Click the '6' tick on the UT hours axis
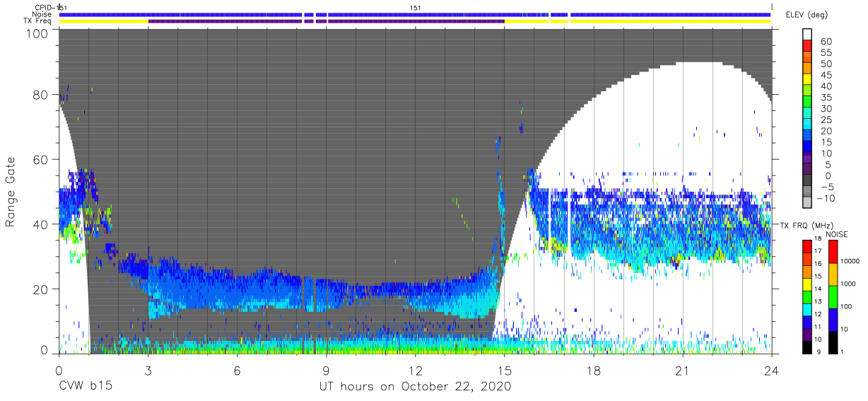Viewport: 868px width, 401px height. (x=237, y=371)
